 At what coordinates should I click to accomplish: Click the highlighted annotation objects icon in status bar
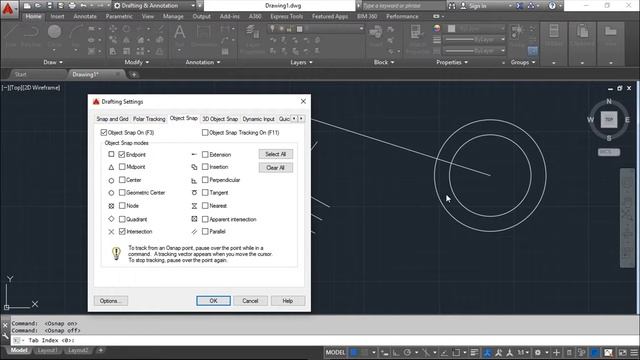click(x=487, y=353)
